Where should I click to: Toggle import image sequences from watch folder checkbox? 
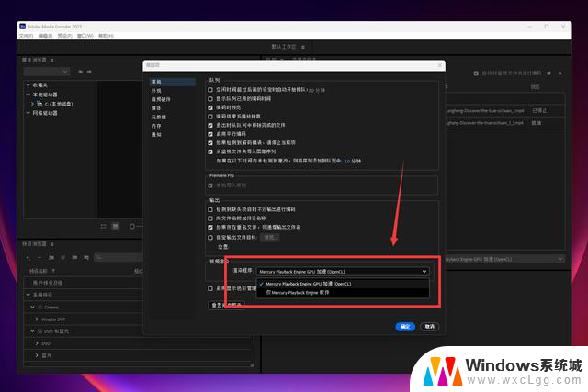(210, 151)
